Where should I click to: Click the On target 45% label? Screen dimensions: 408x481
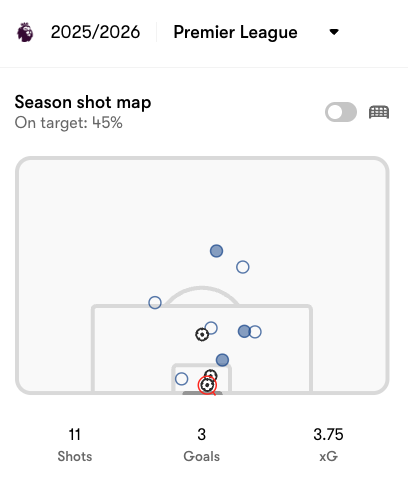point(69,123)
